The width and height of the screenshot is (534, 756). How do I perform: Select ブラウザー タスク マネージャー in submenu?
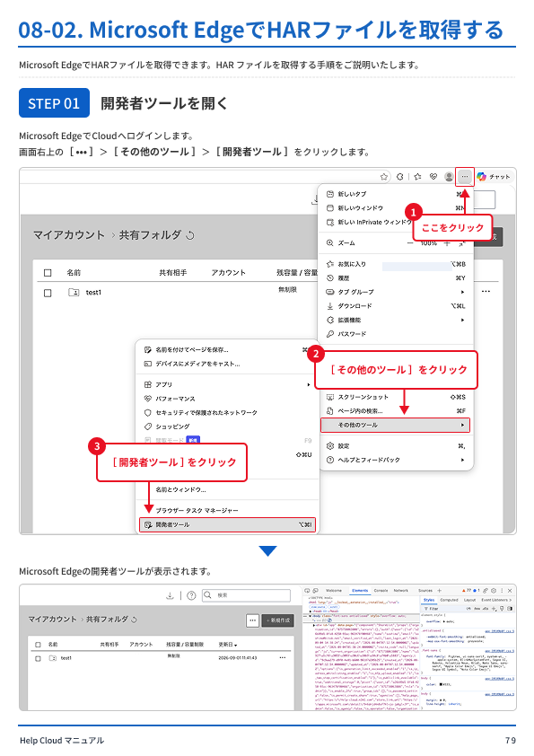tap(227, 511)
